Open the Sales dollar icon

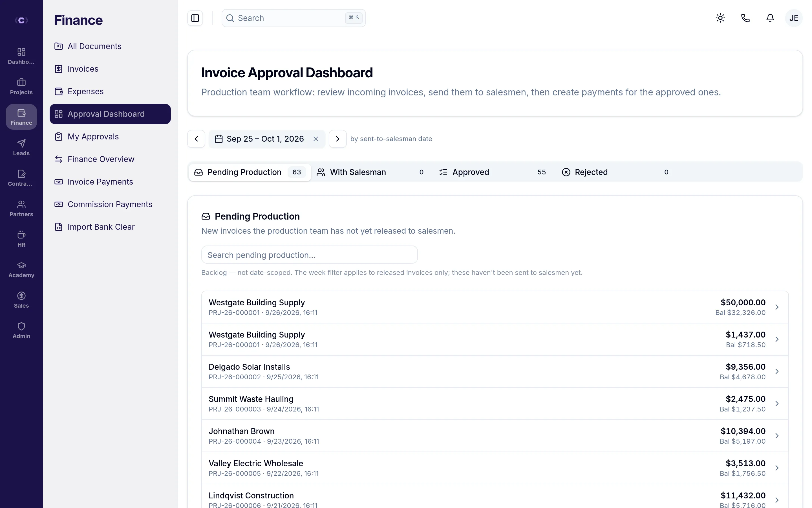click(x=21, y=300)
